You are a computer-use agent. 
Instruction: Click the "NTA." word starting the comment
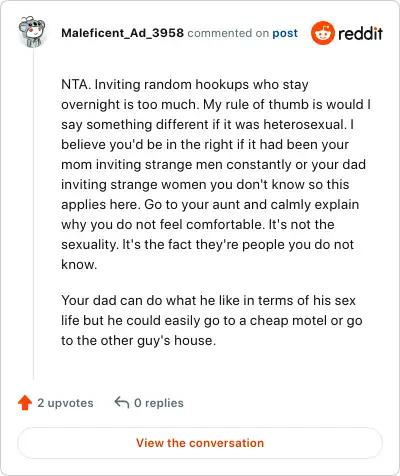(x=76, y=84)
